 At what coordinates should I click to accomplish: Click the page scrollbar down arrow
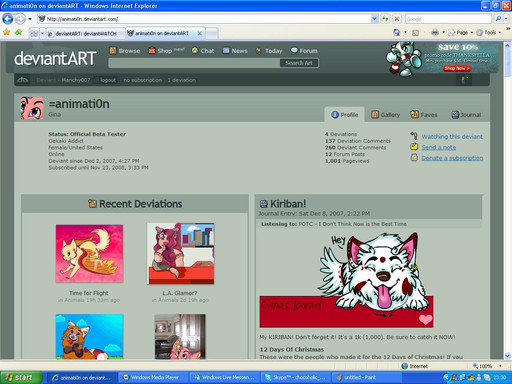[x=507, y=355]
